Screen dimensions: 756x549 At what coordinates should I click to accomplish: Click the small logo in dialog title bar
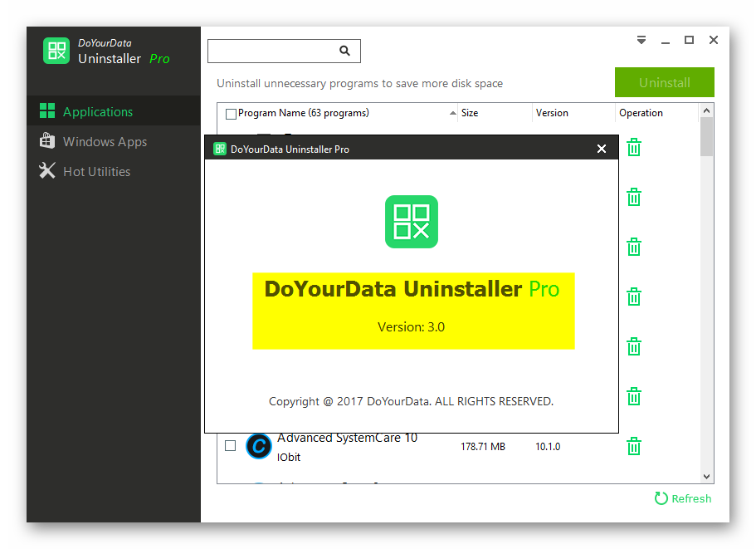click(x=220, y=149)
